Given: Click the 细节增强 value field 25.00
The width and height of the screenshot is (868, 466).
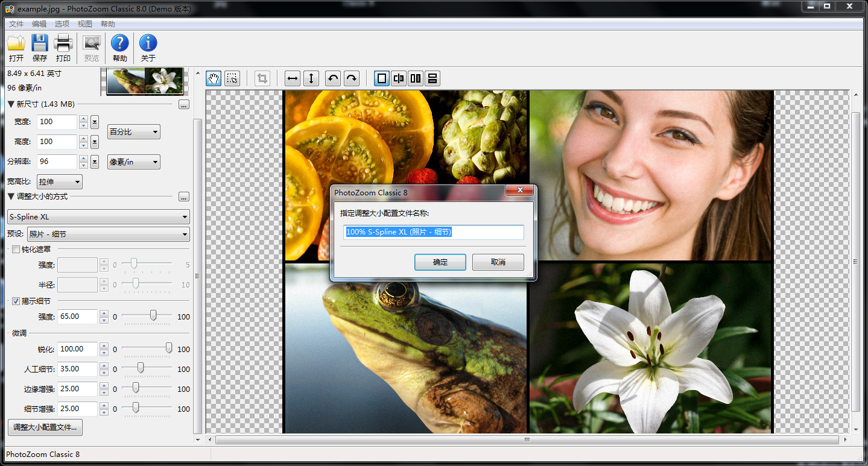Looking at the screenshot, I should [77, 409].
